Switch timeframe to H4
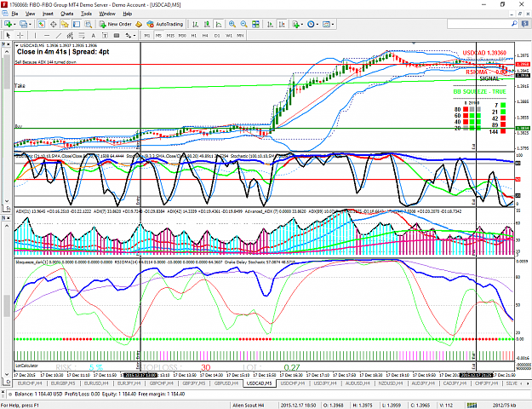This screenshot has width=532, height=409. click(205, 35)
